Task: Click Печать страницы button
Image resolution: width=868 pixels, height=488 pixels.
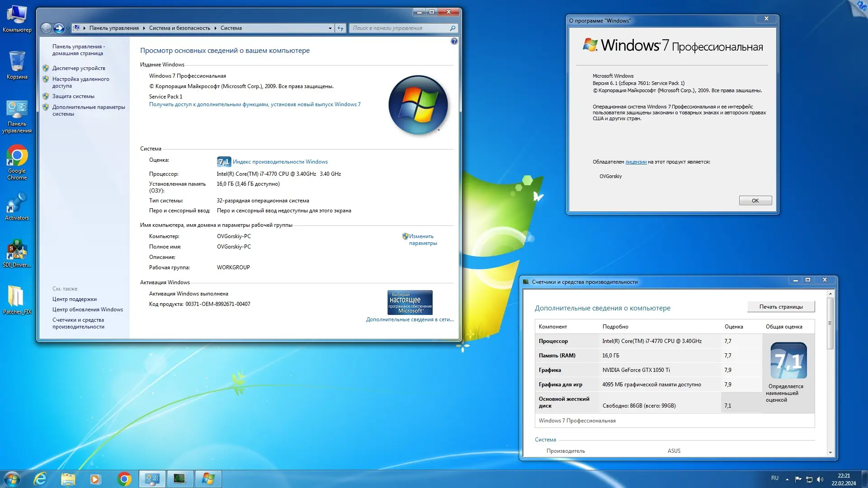Action: coord(781,307)
